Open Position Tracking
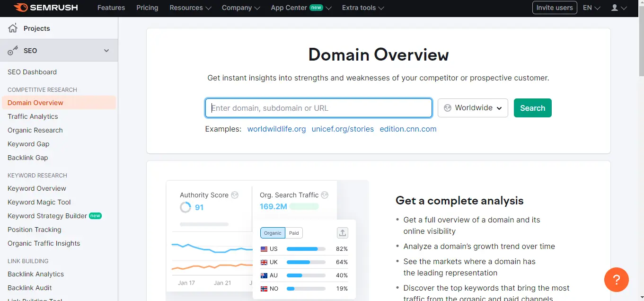This screenshot has height=301, width=644. tap(35, 230)
